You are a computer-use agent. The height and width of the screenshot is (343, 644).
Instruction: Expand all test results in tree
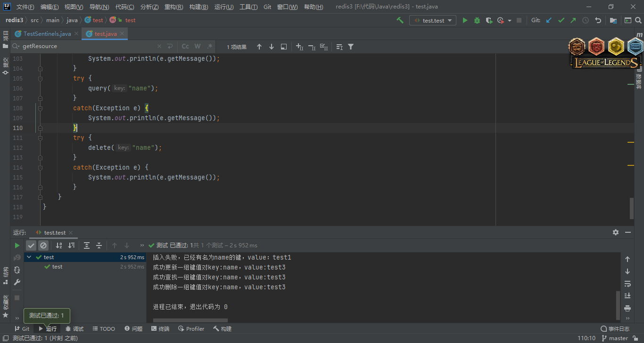(87, 245)
